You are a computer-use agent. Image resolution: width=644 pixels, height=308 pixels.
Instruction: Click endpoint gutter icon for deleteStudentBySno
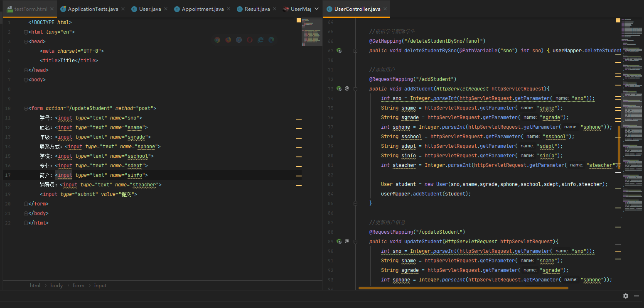point(339,50)
